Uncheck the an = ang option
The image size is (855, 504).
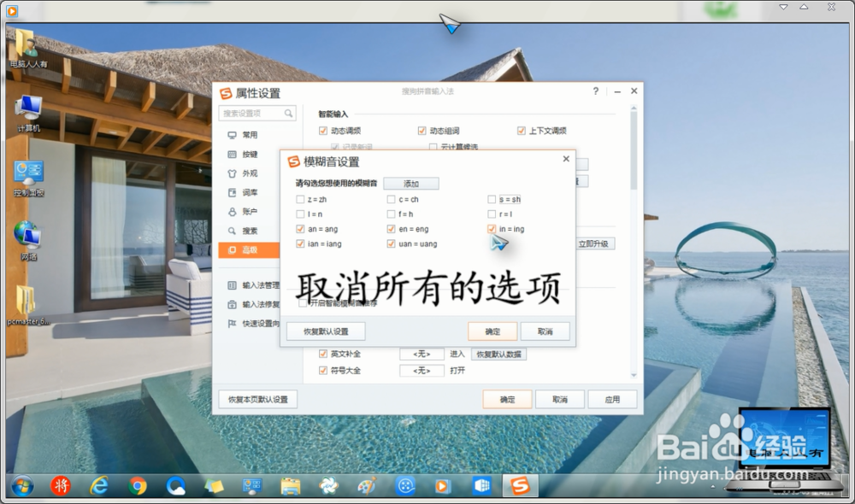pyautogui.click(x=300, y=229)
